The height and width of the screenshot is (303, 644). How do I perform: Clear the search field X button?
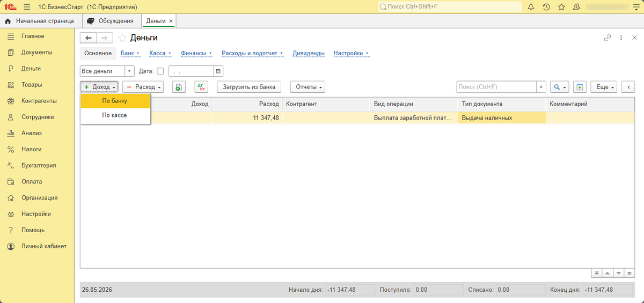point(541,87)
